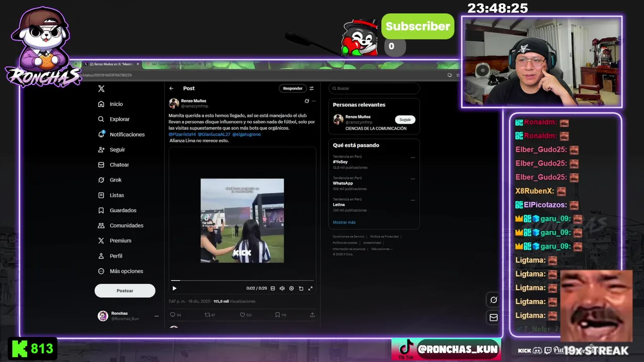The height and width of the screenshot is (362, 644).
Task: Open Listas in the sidebar
Action: tap(111, 195)
